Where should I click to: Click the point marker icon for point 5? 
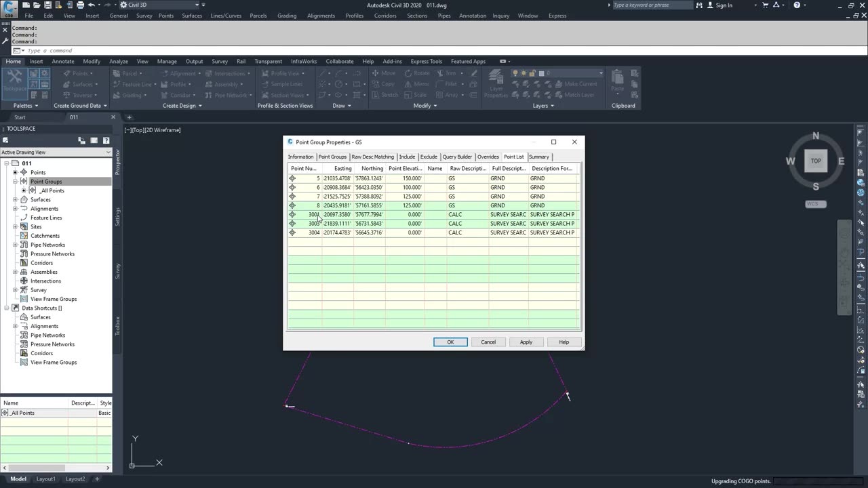point(292,178)
